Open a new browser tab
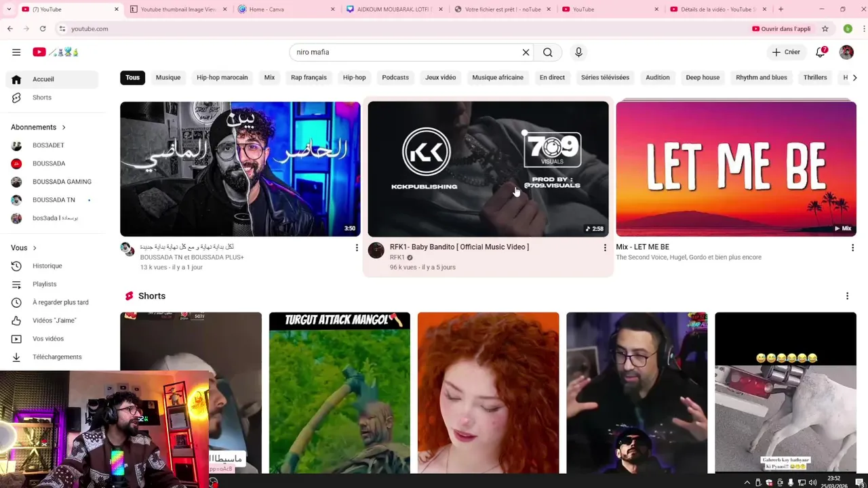The height and width of the screenshot is (488, 868). 781,9
